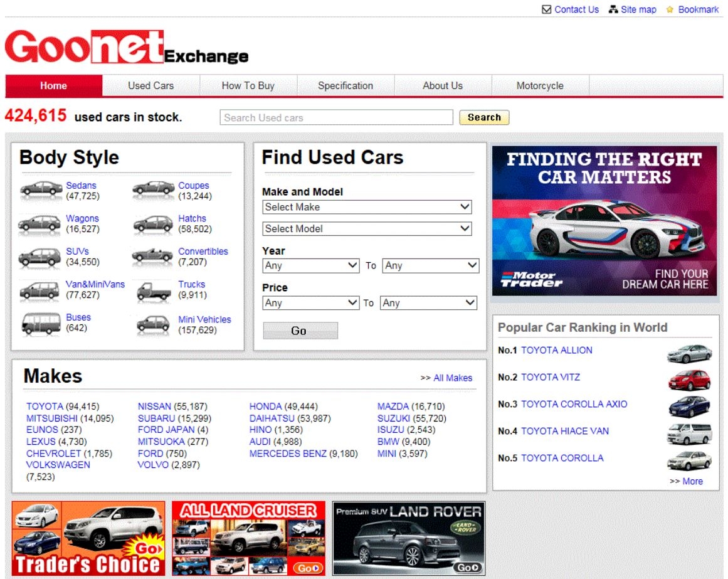Open the Contact Us link

[x=577, y=9]
